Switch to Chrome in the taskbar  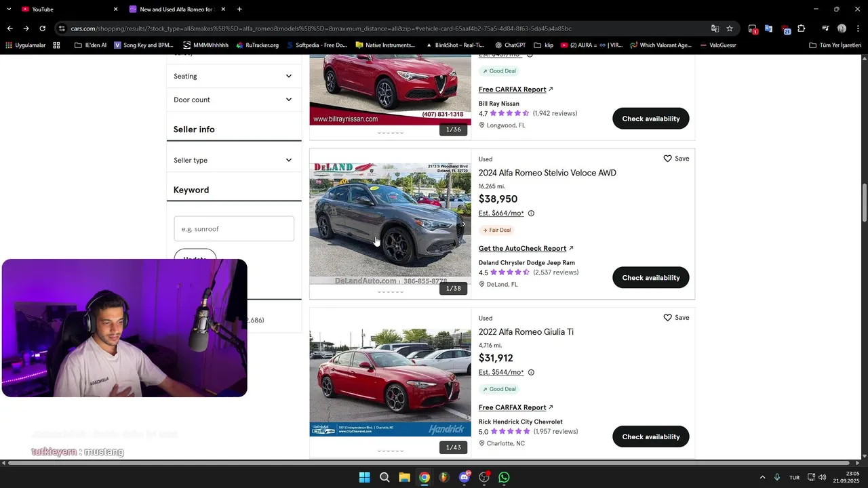click(x=424, y=477)
